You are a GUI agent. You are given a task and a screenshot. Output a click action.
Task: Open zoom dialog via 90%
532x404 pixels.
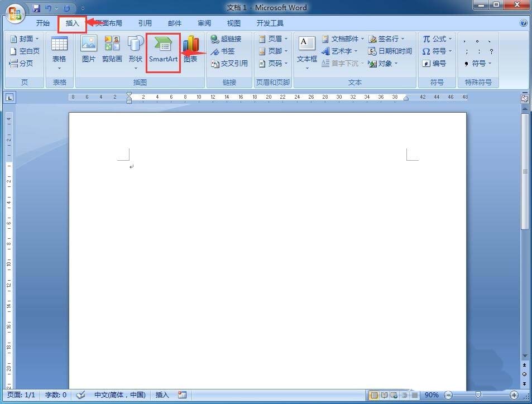coord(431,395)
